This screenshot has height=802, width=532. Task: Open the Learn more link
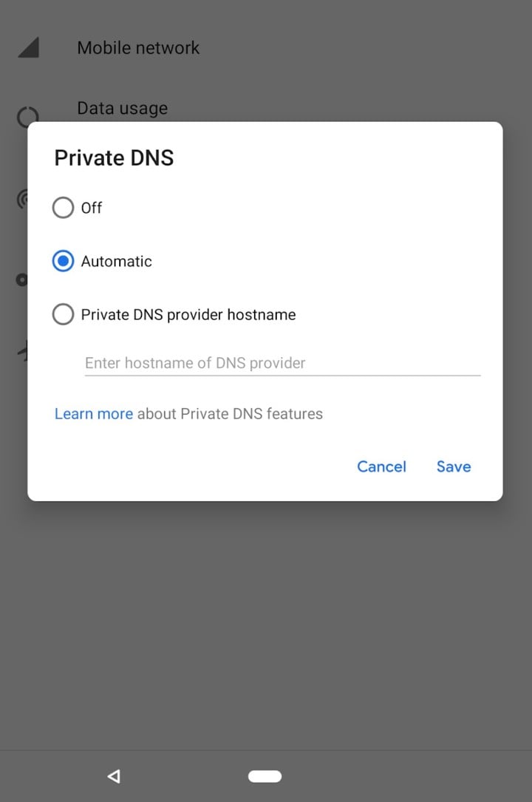[x=94, y=413]
